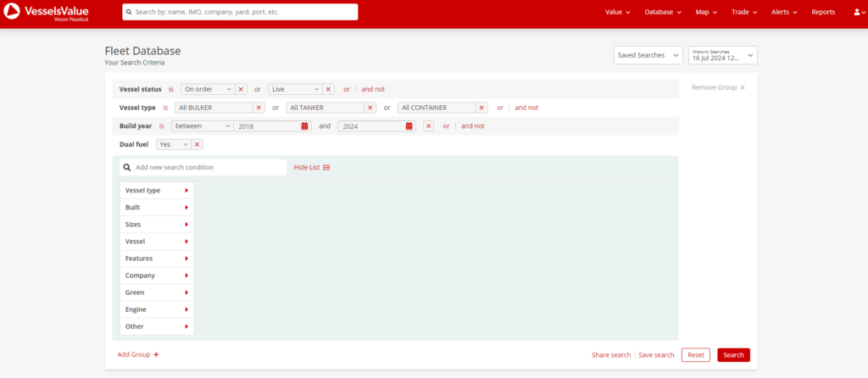Go to the Reports menu item
The width and height of the screenshot is (868, 378).
[x=822, y=12]
